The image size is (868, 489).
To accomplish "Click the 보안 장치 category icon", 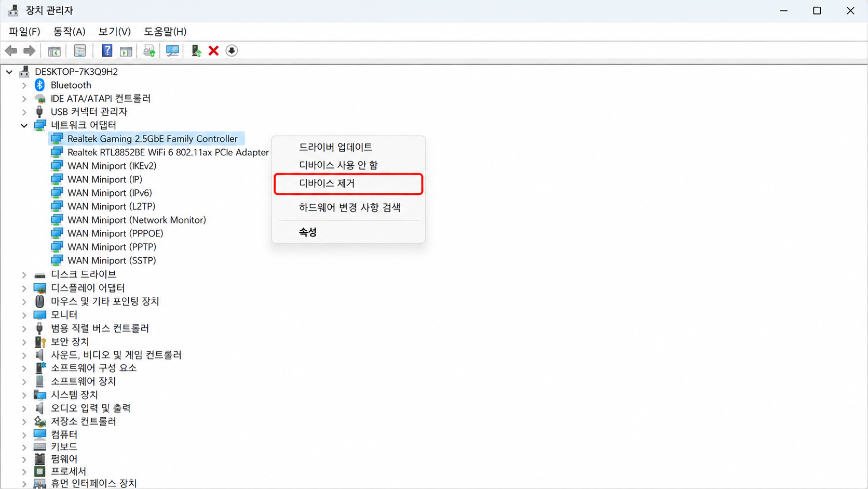I will pos(39,341).
